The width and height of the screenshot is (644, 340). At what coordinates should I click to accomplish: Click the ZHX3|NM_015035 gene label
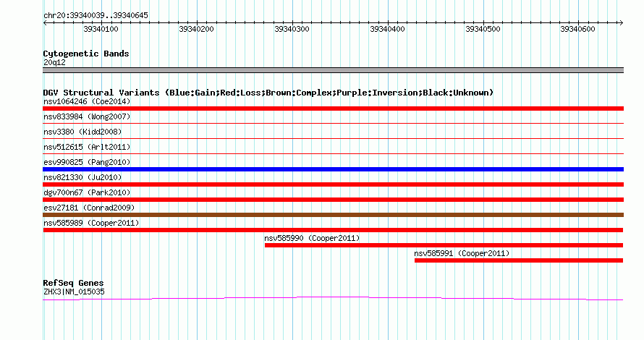74,292
